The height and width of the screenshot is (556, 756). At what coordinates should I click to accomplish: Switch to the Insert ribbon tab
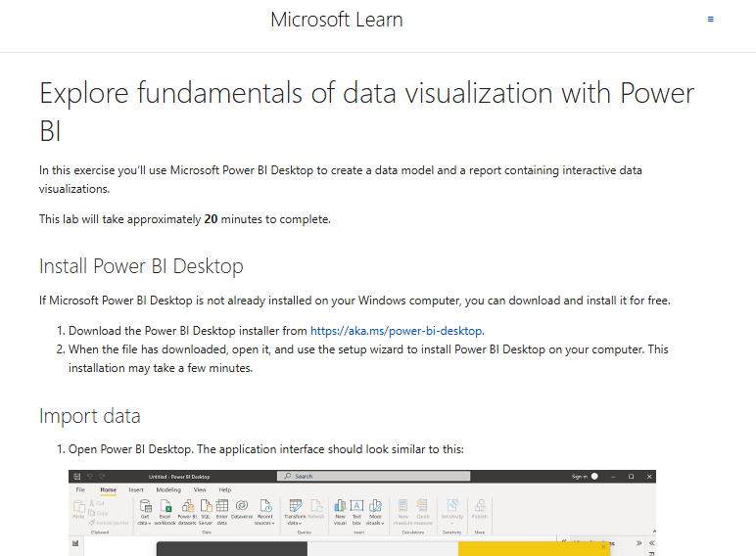click(136, 489)
